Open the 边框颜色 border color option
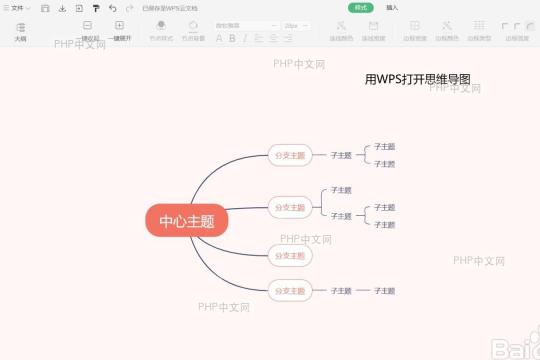This screenshot has width=540, height=360. pyautogui.click(x=447, y=31)
